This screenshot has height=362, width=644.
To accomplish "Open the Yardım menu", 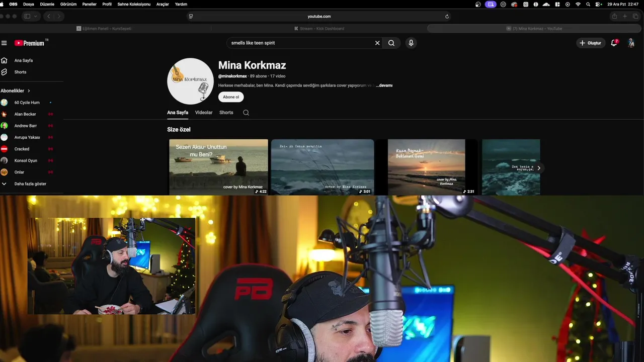I will pos(181,4).
